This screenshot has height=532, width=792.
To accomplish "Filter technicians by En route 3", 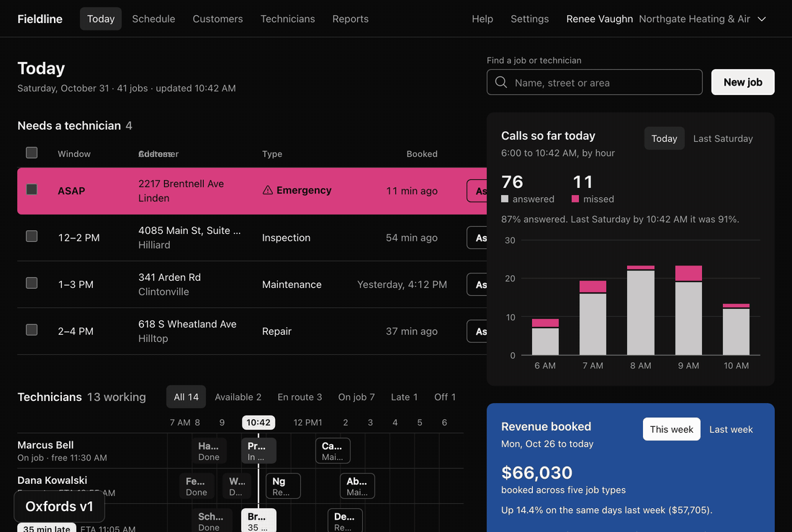I will click(300, 397).
